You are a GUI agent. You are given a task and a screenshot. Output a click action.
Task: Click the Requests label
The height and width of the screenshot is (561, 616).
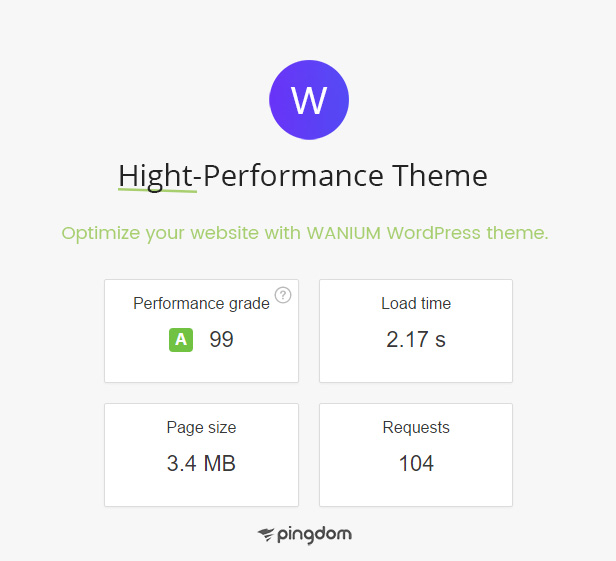coord(416,428)
